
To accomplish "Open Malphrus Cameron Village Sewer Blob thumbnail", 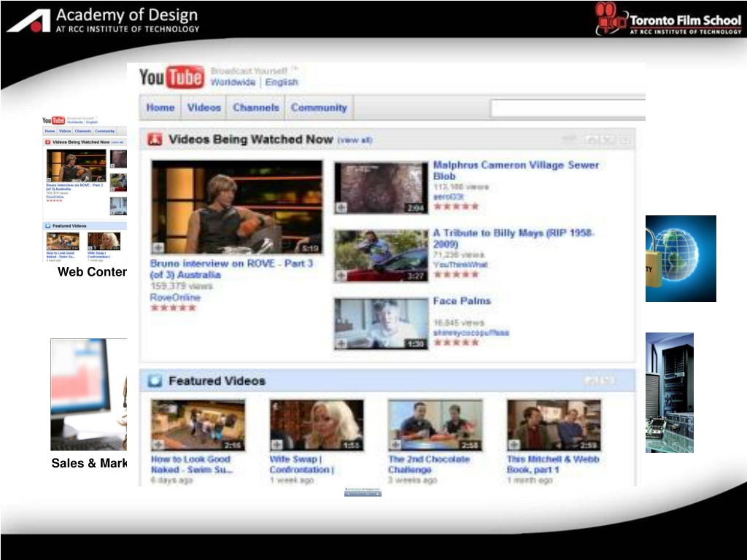I will (381, 187).
